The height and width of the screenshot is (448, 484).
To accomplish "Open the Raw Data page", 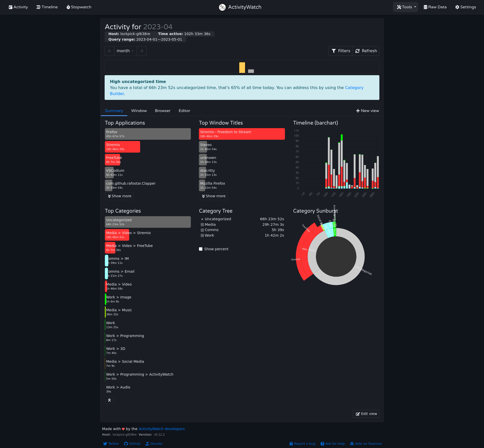I will 435,7.
